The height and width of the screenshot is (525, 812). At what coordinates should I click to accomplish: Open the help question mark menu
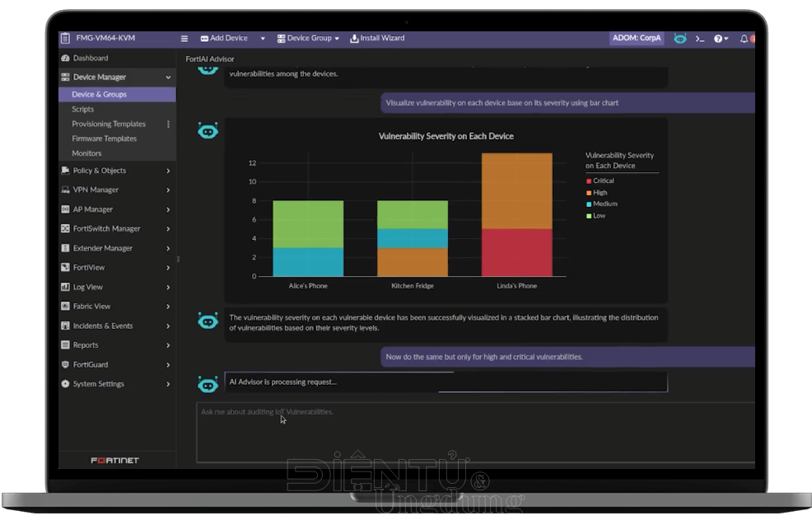(721, 39)
